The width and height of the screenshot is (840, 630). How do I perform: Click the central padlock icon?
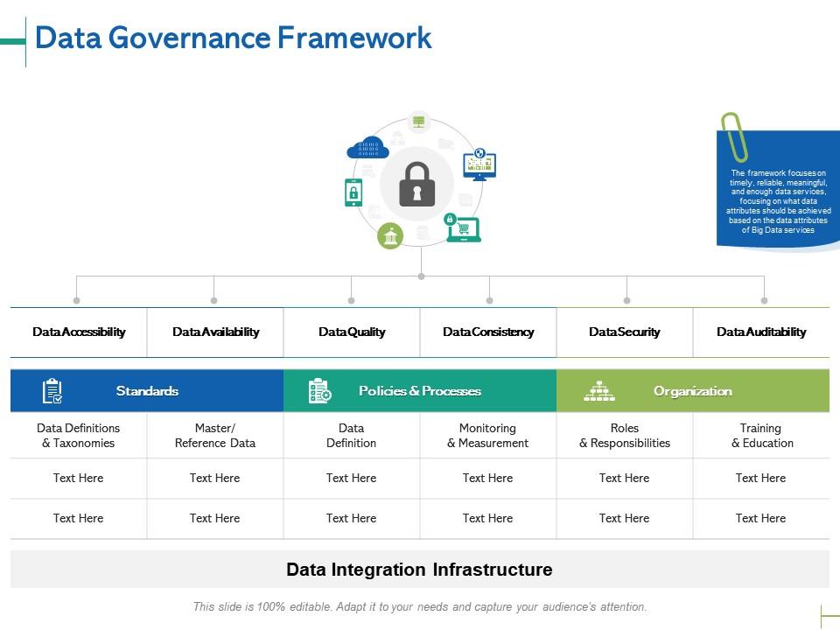click(x=416, y=185)
